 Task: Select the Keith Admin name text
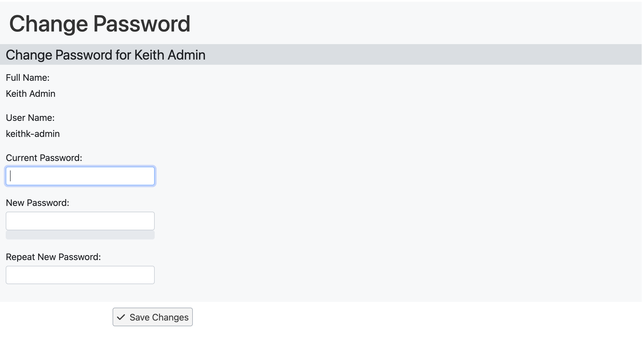[x=30, y=93]
